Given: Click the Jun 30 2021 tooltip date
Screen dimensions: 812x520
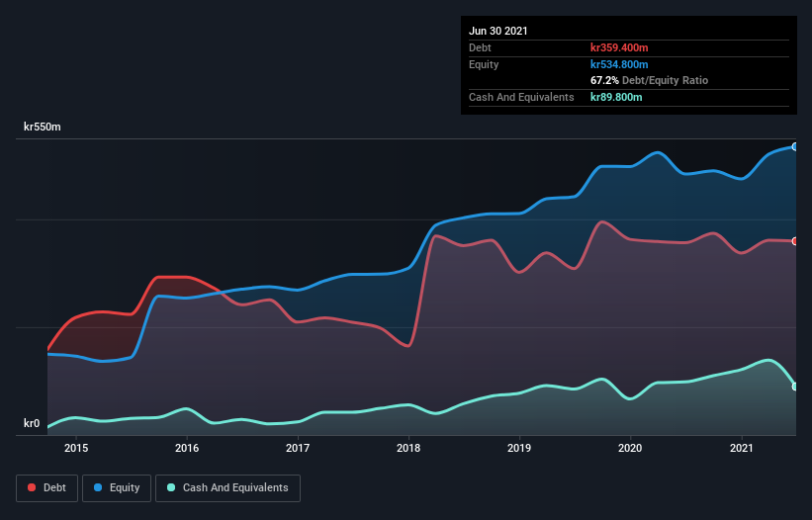Looking at the screenshot, I should tap(498, 31).
